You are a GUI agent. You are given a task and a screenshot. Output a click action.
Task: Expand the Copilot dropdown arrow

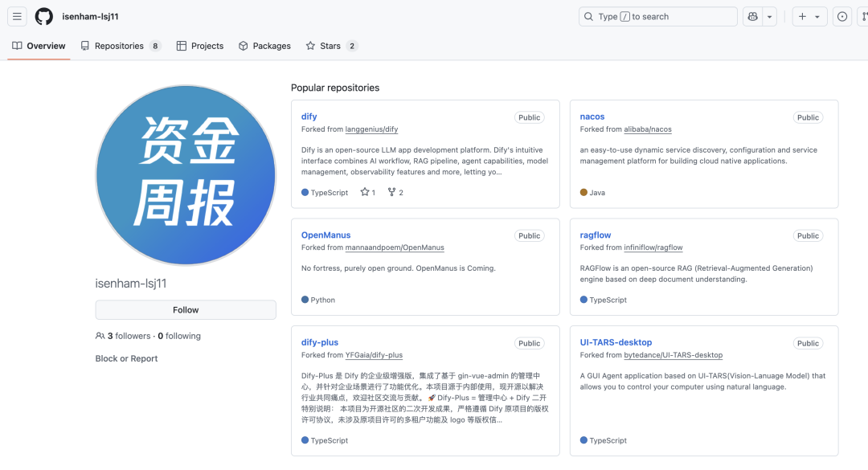[x=769, y=17]
